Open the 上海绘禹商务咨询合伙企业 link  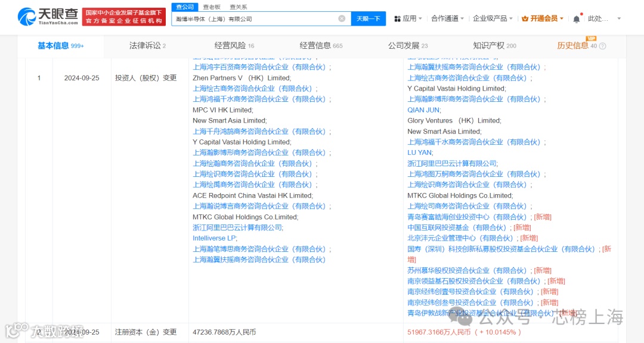(252, 185)
